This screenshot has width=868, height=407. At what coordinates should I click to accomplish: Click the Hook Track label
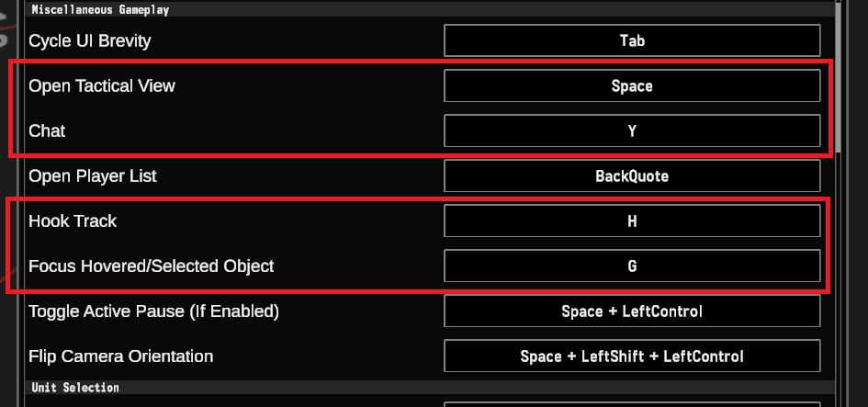pyautogui.click(x=73, y=220)
